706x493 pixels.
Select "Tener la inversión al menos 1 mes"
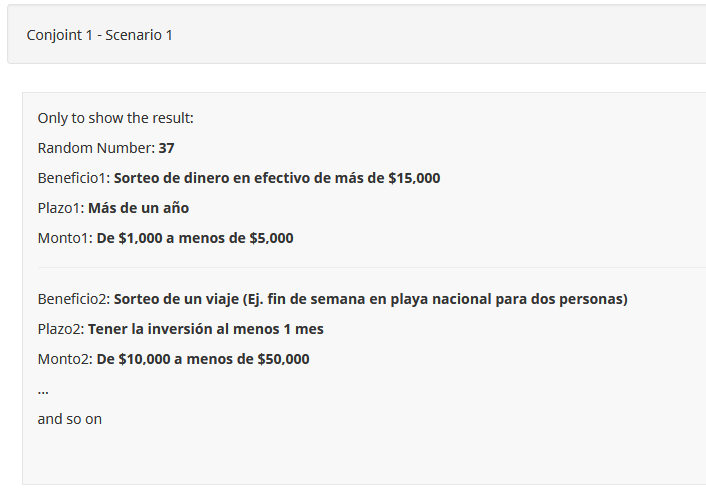tap(206, 329)
